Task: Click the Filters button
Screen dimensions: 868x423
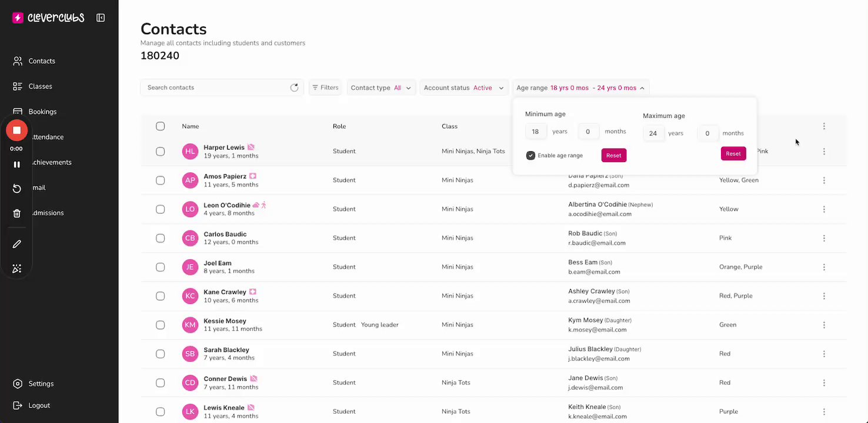Action: pyautogui.click(x=325, y=88)
